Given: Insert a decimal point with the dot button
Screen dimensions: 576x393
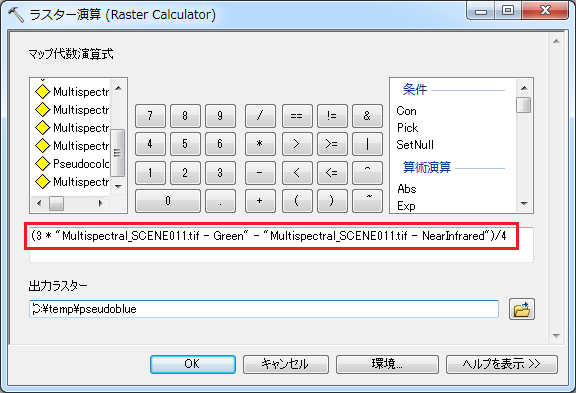Looking at the screenshot, I should click(x=220, y=201).
